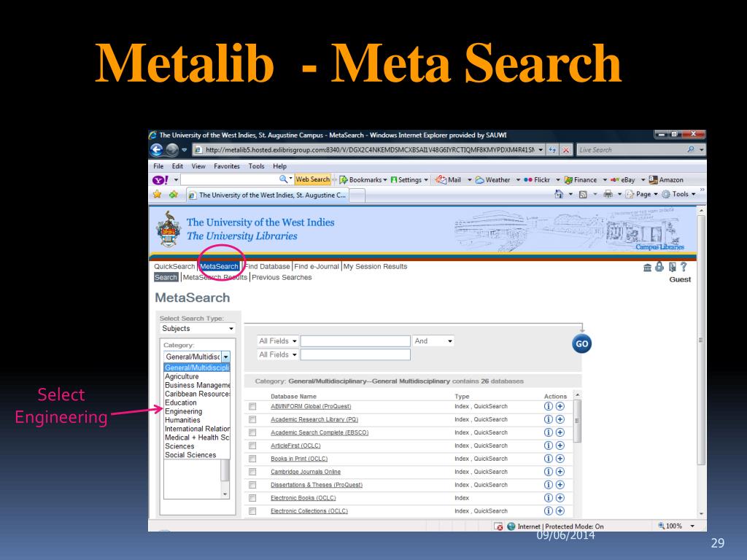The height and width of the screenshot is (560, 747).
Task: Open the second All Fields dropdown
Action: pos(278,355)
